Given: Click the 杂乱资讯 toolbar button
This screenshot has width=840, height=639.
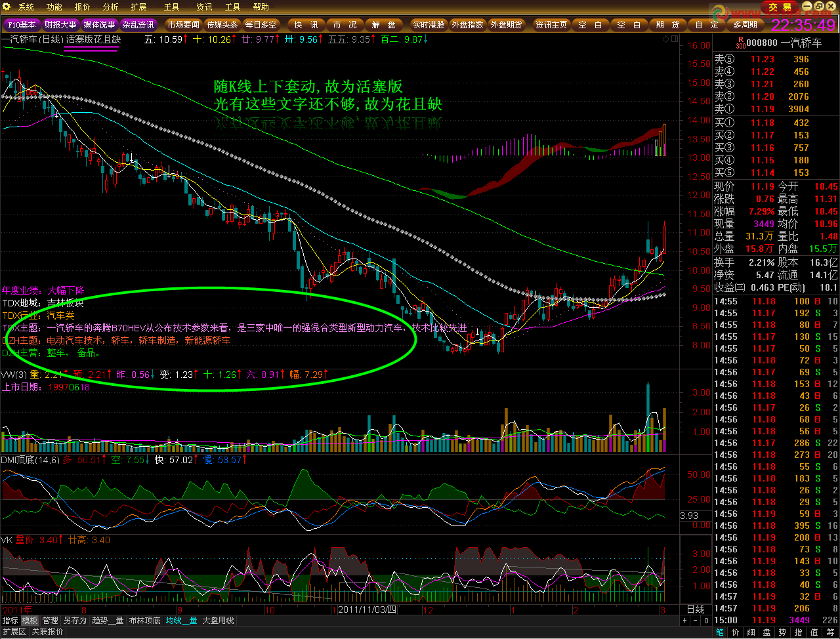Looking at the screenshot, I should click(x=138, y=25).
